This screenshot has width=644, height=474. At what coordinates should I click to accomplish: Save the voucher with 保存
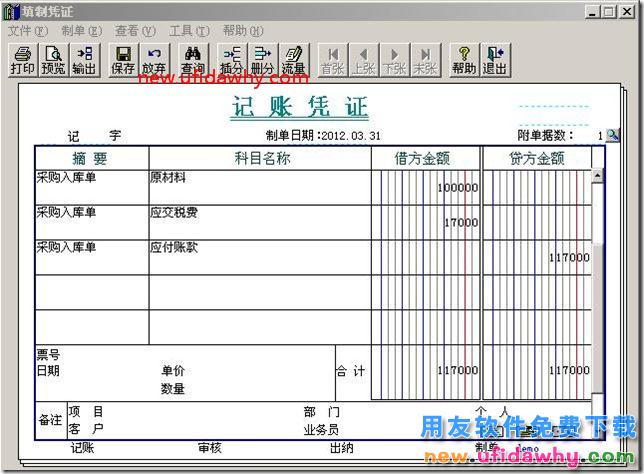pos(123,60)
